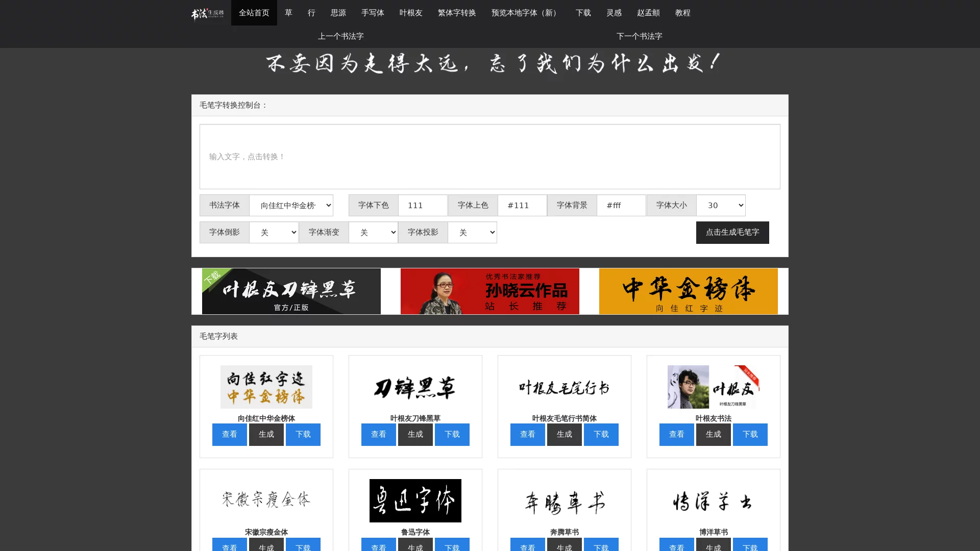Viewport: 980px width, 551px height.
Task: Click the 鲁迅字体 preview image
Action: (x=415, y=501)
